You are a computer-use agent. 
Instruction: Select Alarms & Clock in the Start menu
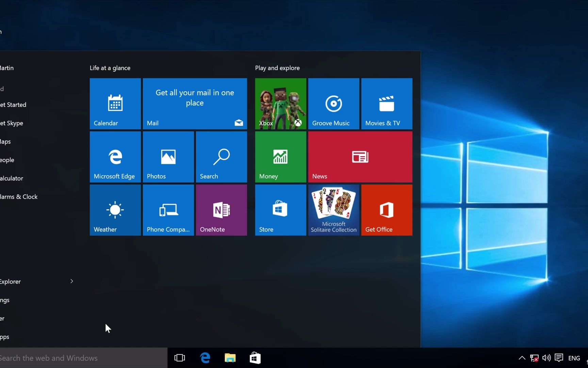point(19,196)
